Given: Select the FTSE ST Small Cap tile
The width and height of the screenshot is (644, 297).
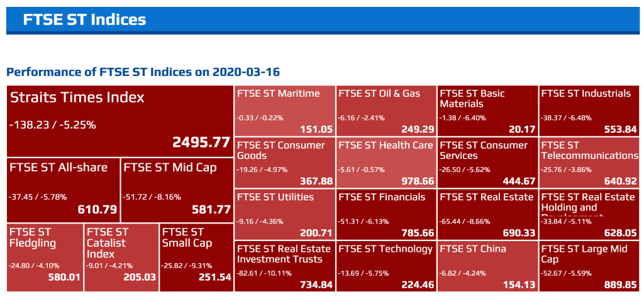Looking at the screenshot, I should [x=196, y=256].
